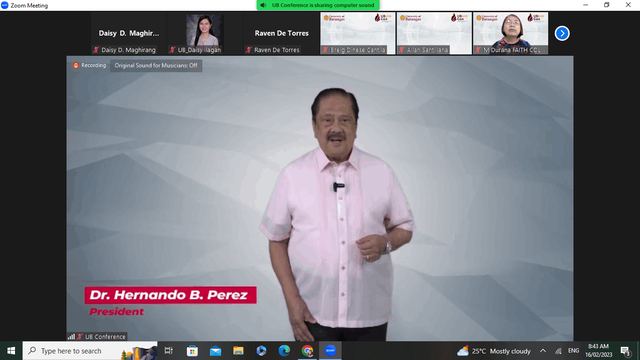Click the UB Conference name label
Image resolution: width=640 pixels, height=360 pixels.
105,337
